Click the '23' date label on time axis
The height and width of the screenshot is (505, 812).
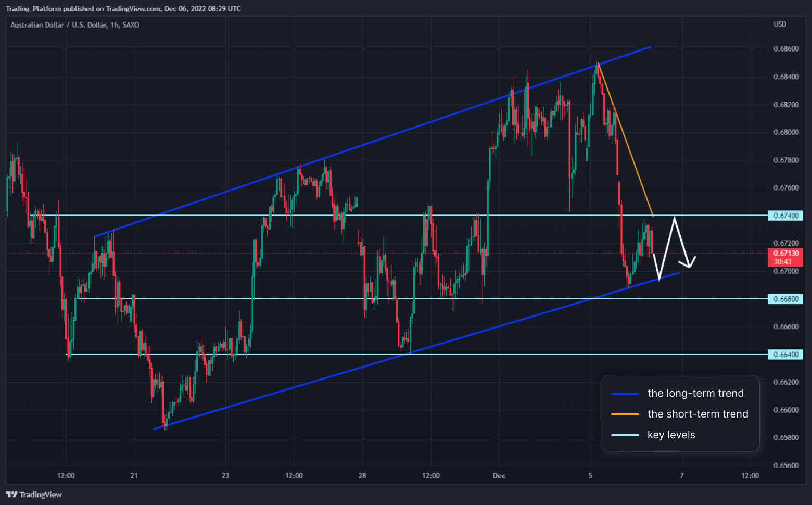tap(225, 476)
